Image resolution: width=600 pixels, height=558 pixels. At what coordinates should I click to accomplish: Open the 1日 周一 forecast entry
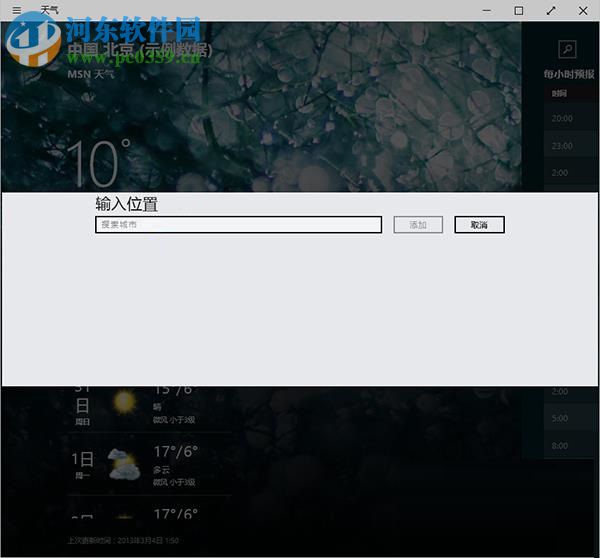pos(150,464)
